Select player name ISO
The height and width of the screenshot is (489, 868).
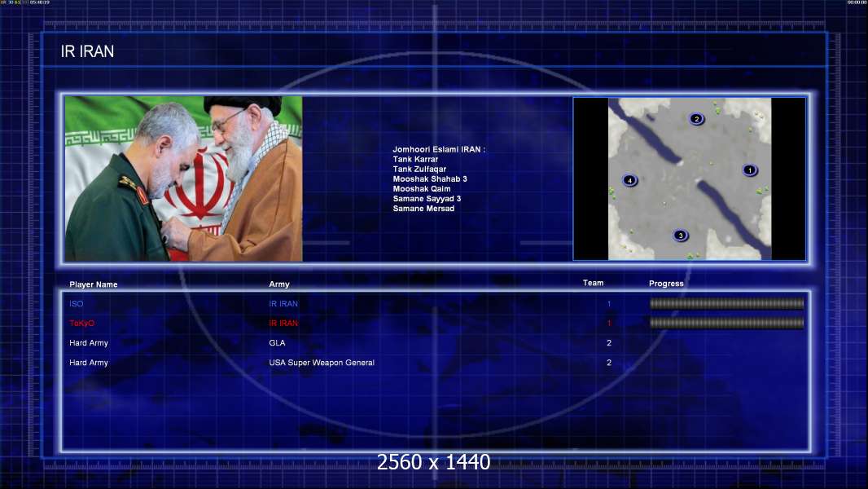(x=77, y=303)
